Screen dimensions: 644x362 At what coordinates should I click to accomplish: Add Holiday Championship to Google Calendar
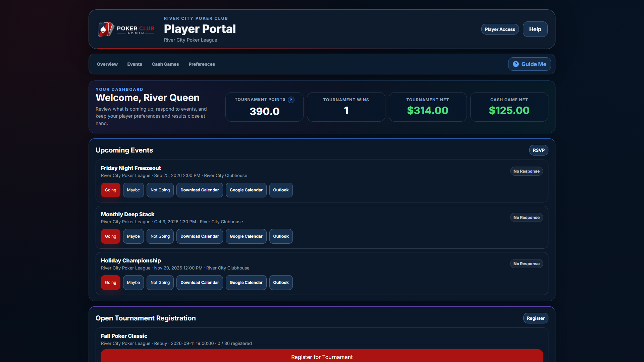point(246,283)
